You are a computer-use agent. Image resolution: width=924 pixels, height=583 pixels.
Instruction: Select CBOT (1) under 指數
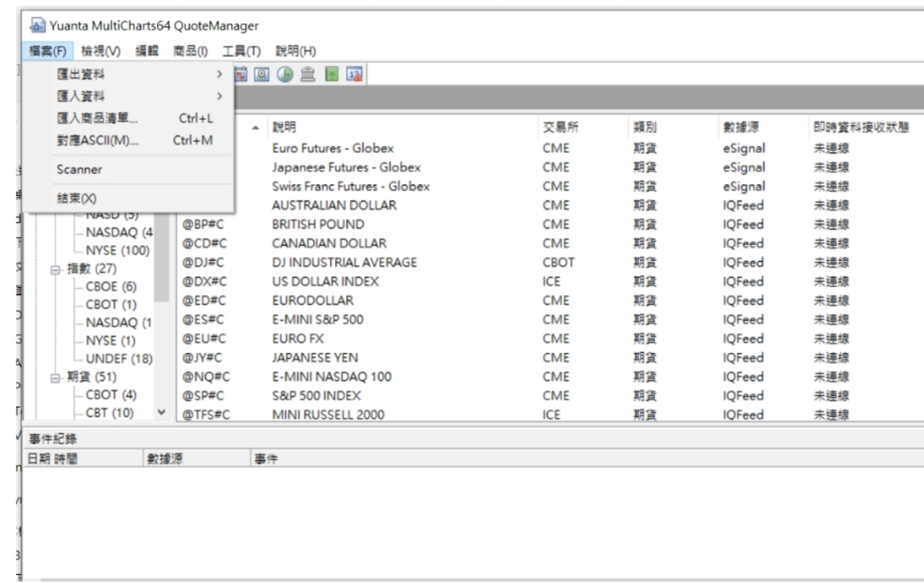[x=111, y=305]
